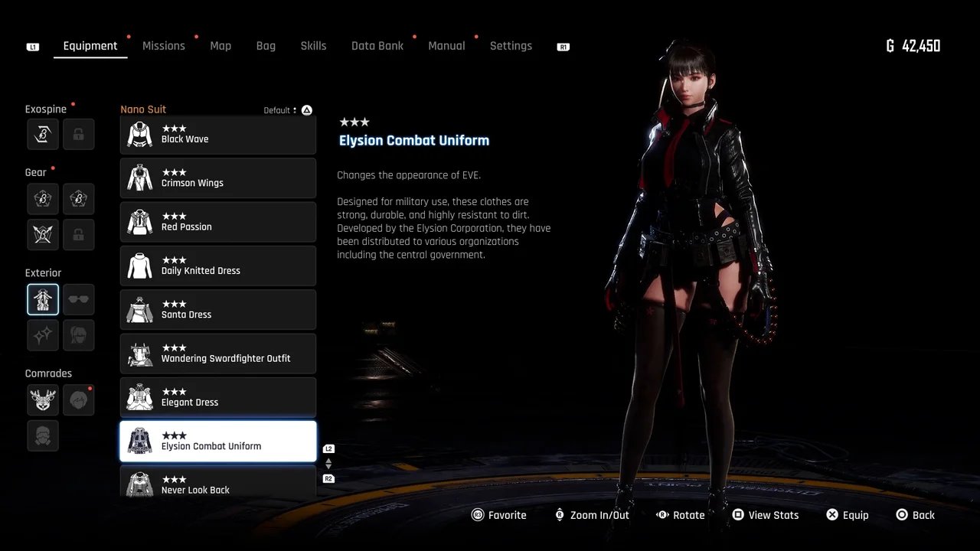Select the Nano Suit exterior slot

tap(43, 299)
